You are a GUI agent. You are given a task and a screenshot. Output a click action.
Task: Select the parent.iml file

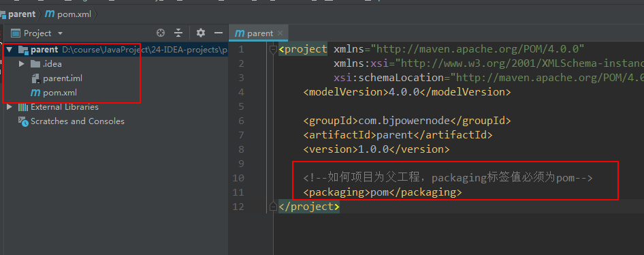tap(63, 78)
